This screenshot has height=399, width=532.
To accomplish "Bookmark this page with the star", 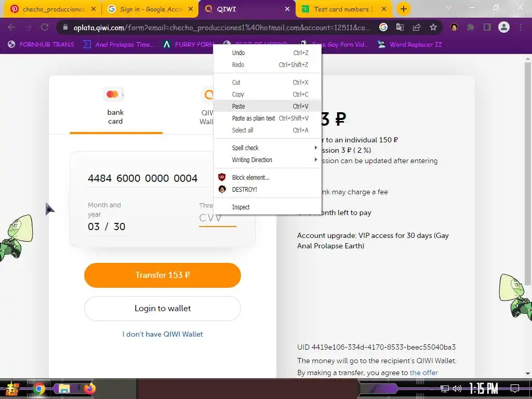I will 433,27.
